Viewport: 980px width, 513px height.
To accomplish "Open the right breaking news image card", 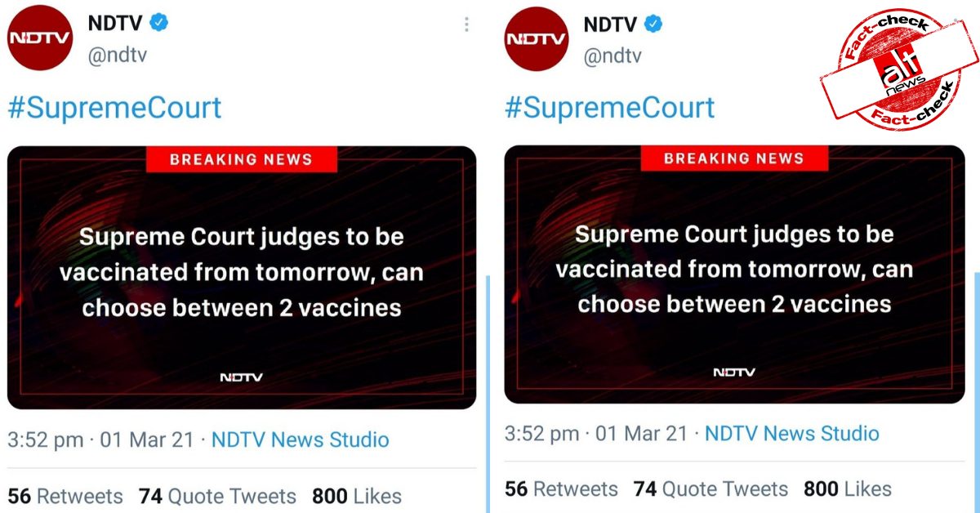I will tap(734, 274).
